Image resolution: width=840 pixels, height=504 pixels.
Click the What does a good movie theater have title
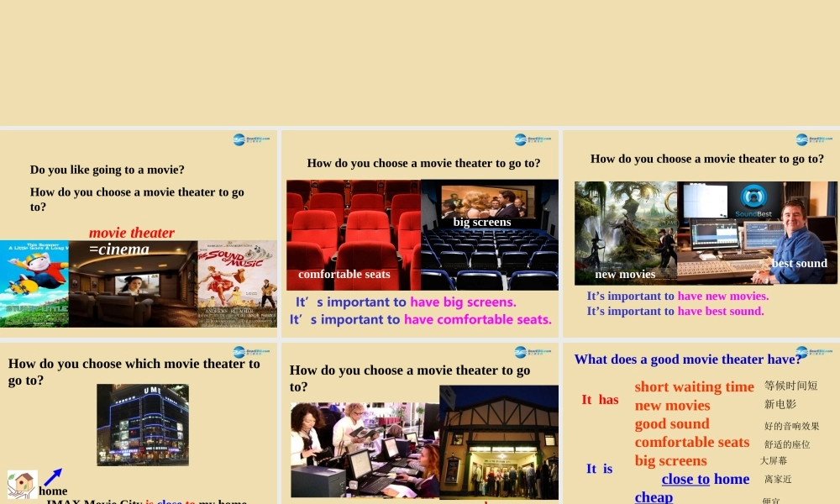point(688,359)
